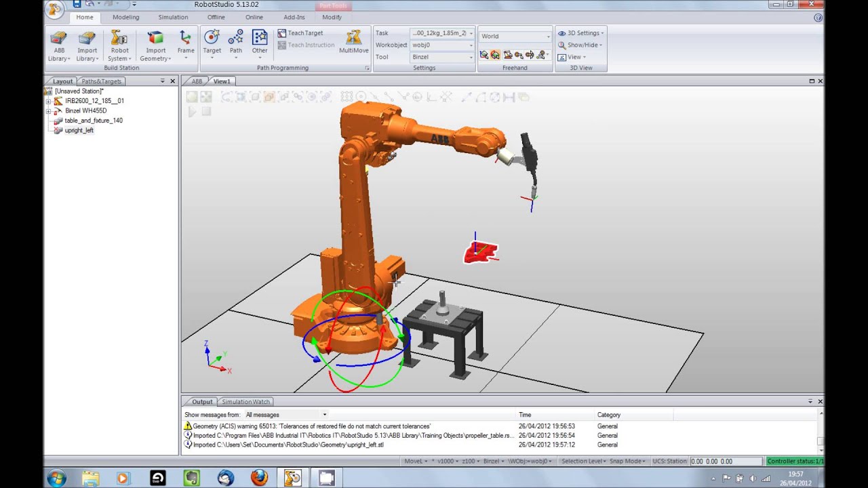Switch to the Offline ribbon tab

(x=216, y=18)
